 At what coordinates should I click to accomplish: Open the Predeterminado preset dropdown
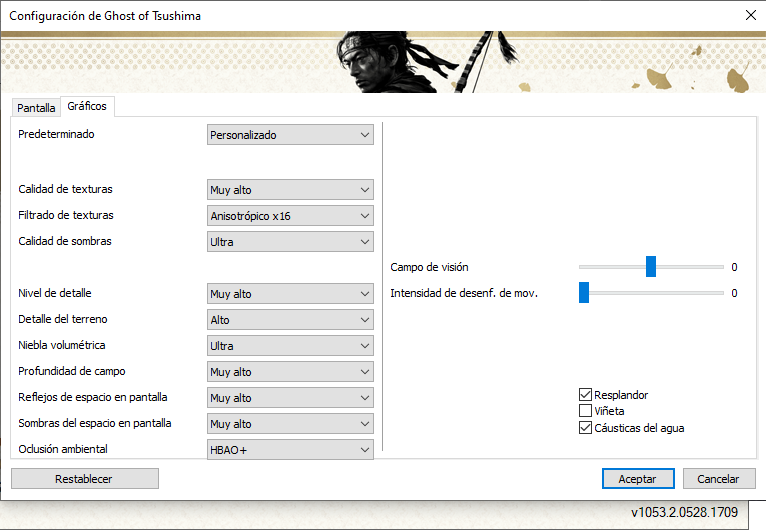pyautogui.click(x=290, y=135)
